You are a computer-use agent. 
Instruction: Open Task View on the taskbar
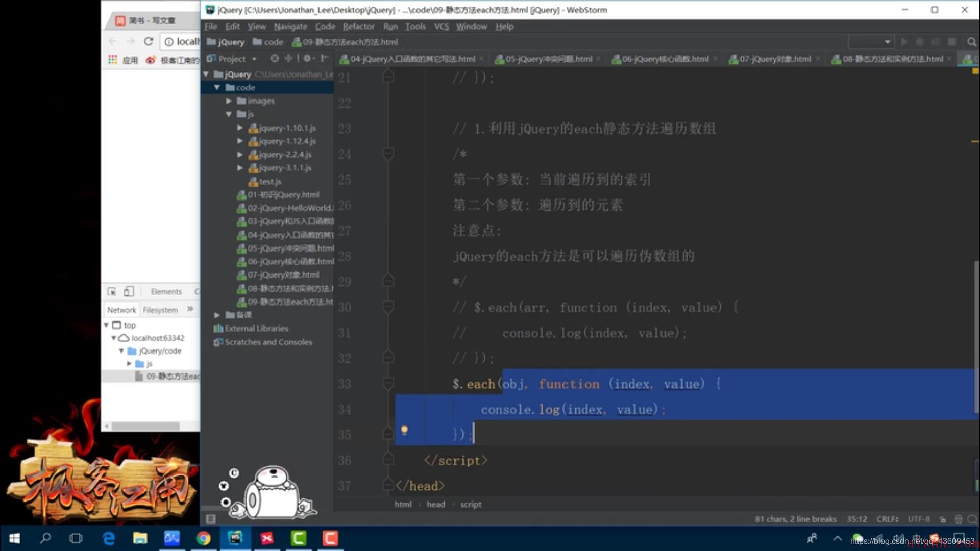coord(76,538)
